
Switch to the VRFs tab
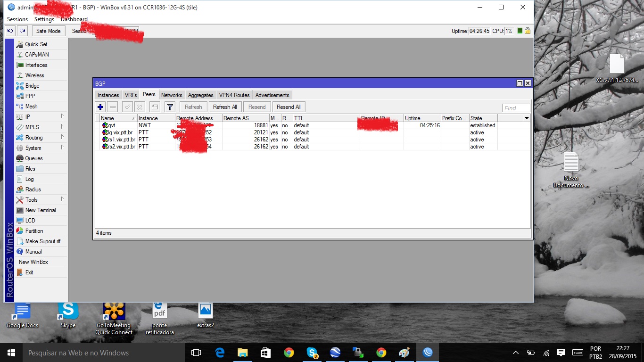click(x=131, y=95)
